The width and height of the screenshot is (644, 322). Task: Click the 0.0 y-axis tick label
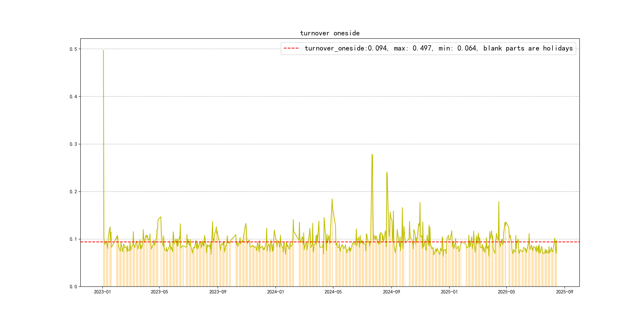coord(73,287)
